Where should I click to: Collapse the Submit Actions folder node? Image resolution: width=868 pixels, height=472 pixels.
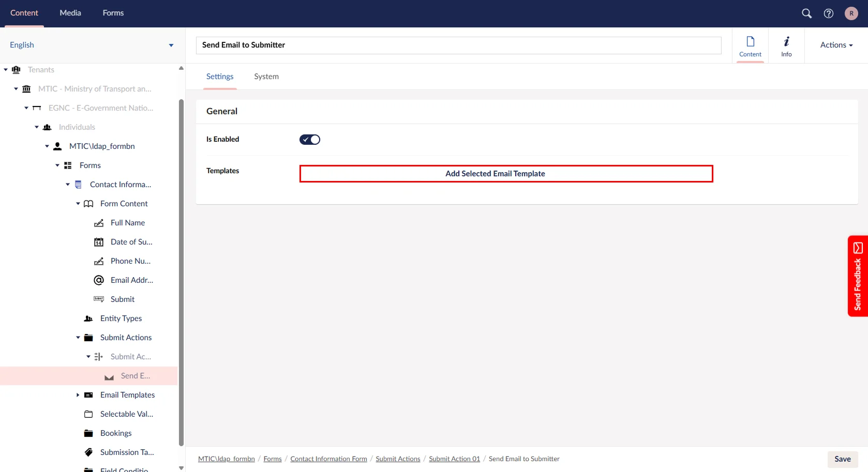click(78, 338)
